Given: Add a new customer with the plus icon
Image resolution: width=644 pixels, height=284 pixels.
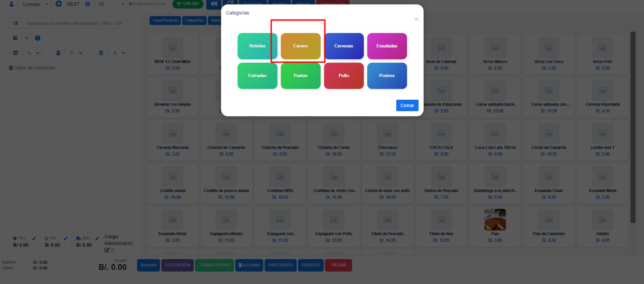Looking at the screenshot, I should pyautogui.click(x=59, y=4).
